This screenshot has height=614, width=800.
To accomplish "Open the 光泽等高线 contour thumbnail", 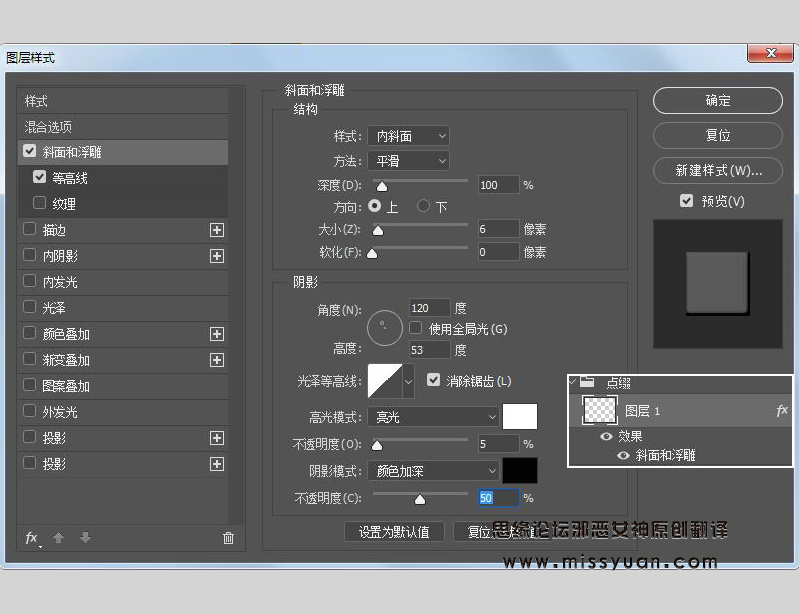I will tap(385, 382).
